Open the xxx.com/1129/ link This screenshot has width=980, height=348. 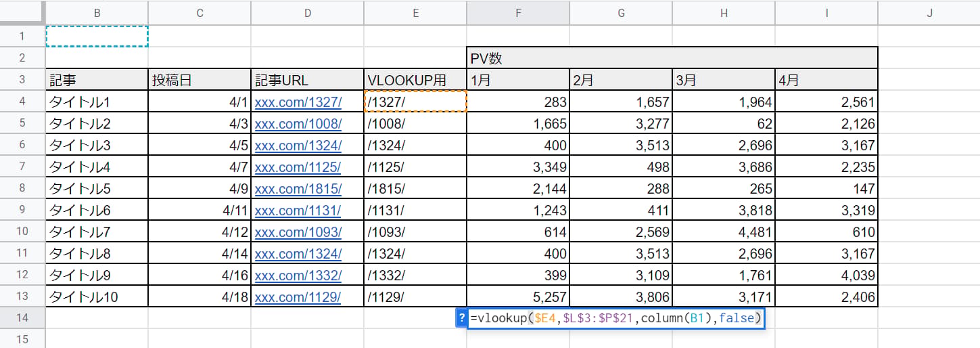click(x=298, y=297)
